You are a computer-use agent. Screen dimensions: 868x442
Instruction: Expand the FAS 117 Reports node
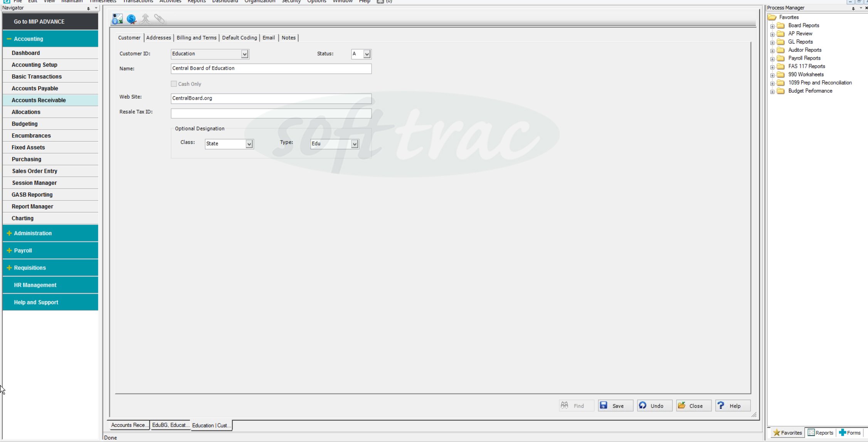click(x=772, y=67)
